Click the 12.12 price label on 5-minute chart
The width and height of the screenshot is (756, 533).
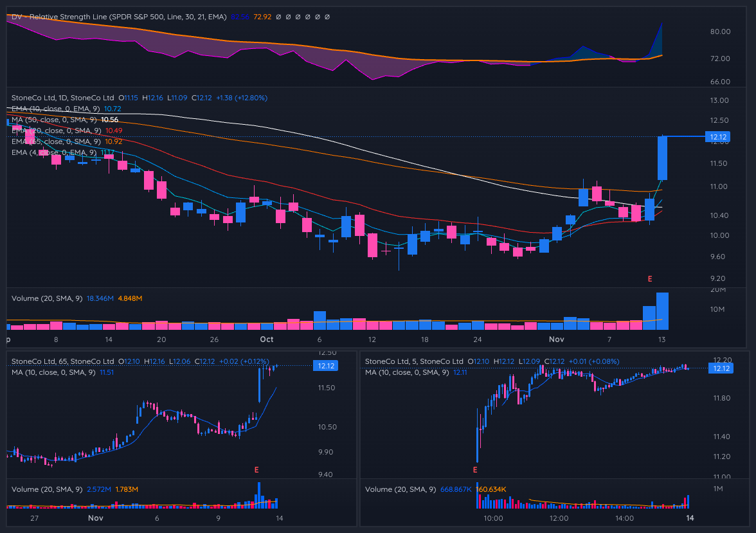[x=721, y=368]
